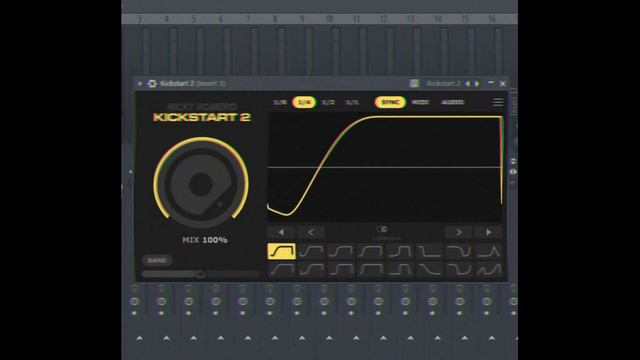Jump to last curve page with solid right arrow

[x=489, y=232]
